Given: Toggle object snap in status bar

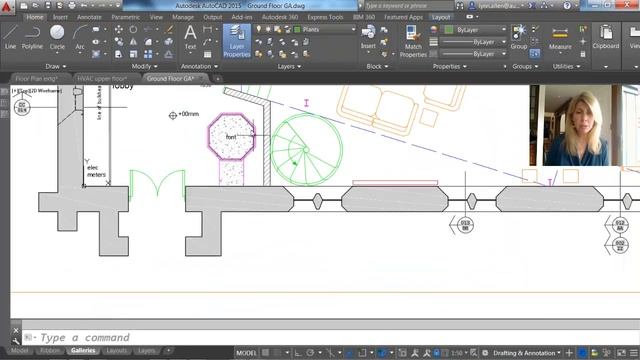Looking at the screenshot, I should (x=362, y=353).
